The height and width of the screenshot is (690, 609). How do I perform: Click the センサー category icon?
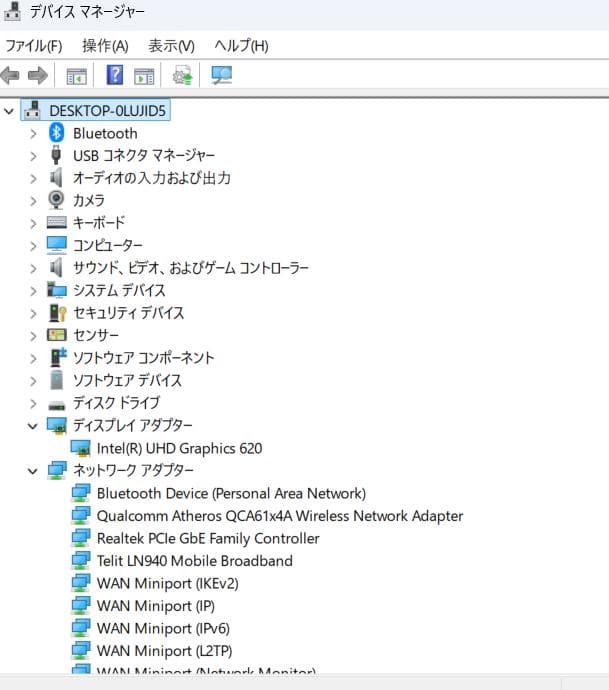[x=57, y=335]
